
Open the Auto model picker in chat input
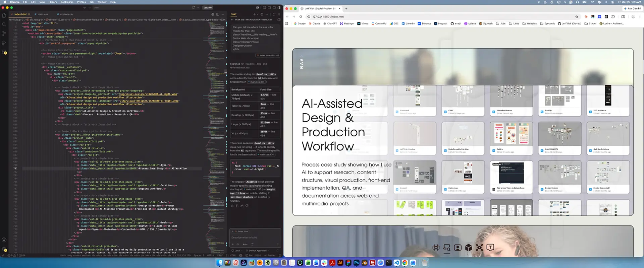pyautogui.click(x=245, y=244)
